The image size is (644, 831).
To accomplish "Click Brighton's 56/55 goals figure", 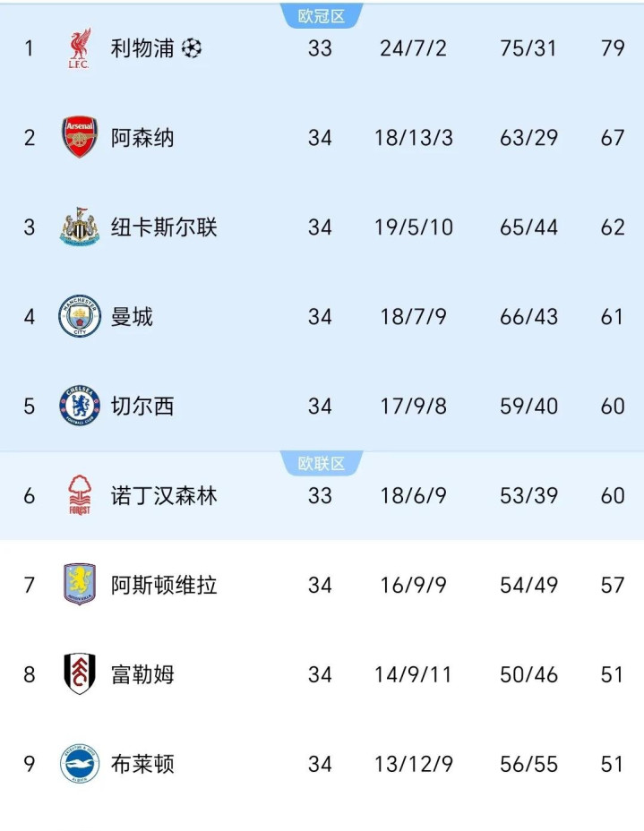I will [528, 764].
